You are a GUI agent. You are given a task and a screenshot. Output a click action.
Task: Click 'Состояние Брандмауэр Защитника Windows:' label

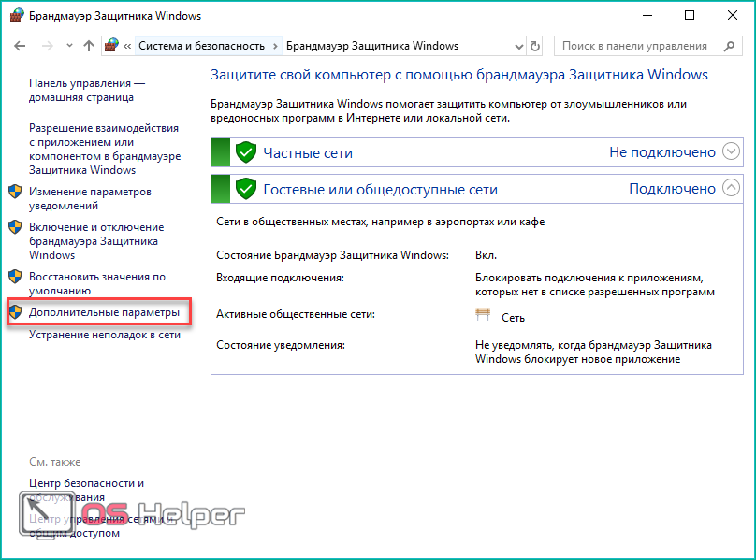(x=332, y=255)
